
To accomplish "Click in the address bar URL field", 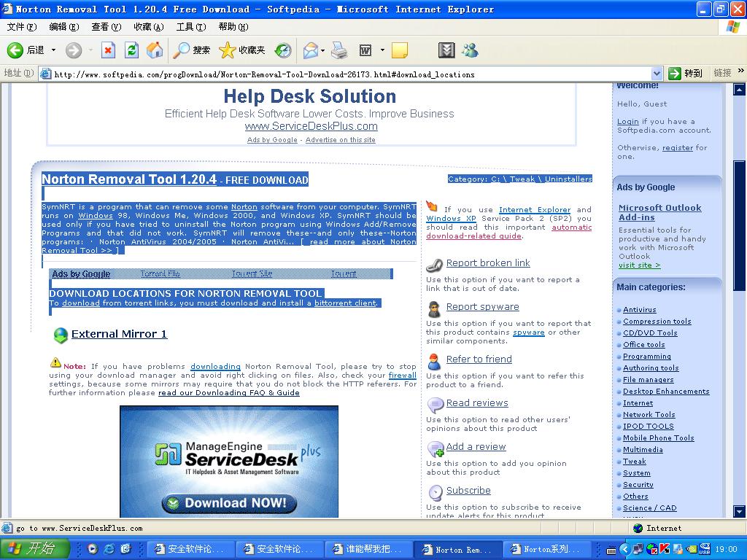I will click(345, 74).
